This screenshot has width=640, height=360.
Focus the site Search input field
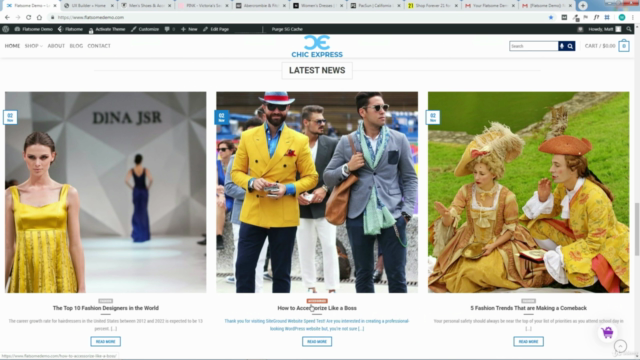tap(533, 46)
